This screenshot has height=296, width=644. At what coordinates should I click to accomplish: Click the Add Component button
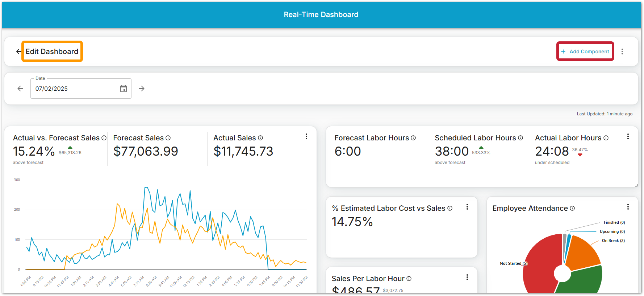[585, 52]
